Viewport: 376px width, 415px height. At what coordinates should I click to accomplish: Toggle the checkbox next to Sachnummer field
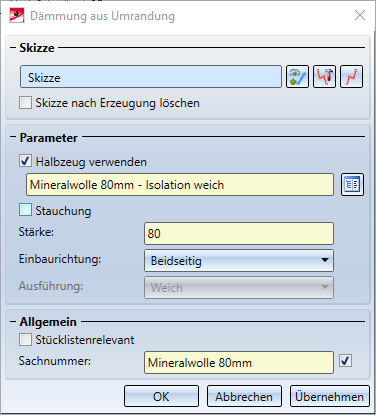(345, 361)
